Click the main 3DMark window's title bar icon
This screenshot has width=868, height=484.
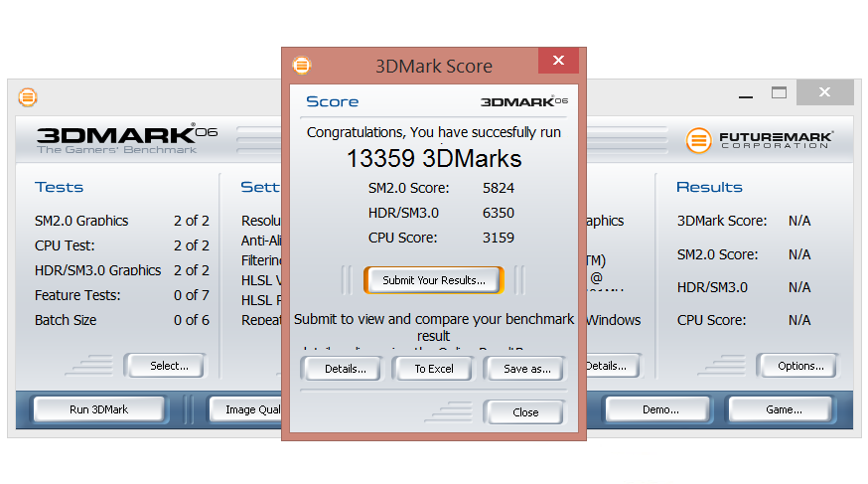(28, 97)
